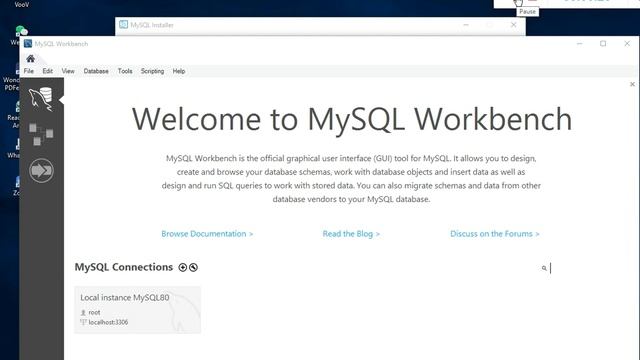The height and width of the screenshot is (360, 640).
Task: Follow the Discuss on the Forums link
Action: click(495, 234)
